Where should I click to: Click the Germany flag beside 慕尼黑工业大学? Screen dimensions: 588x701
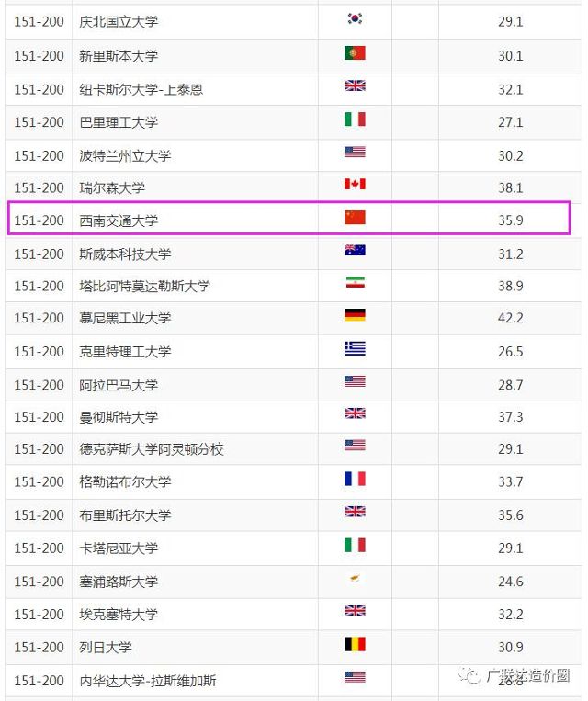click(x=355, y=315)
